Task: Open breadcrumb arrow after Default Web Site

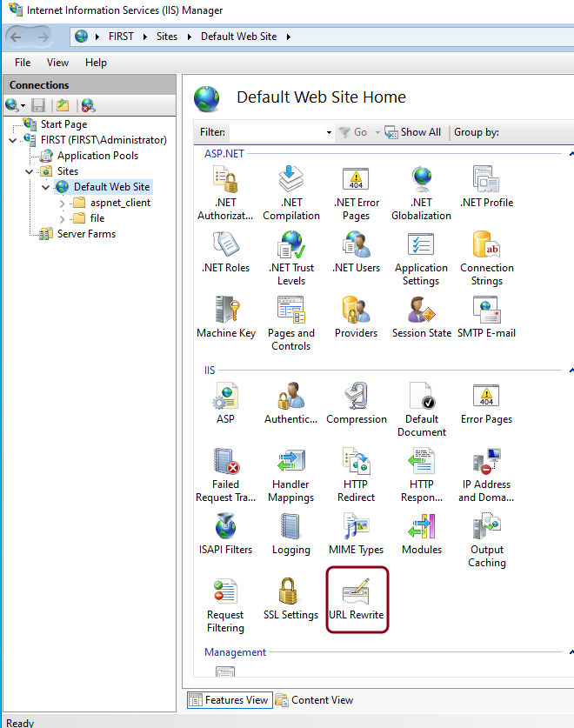Action: [289, 37]
